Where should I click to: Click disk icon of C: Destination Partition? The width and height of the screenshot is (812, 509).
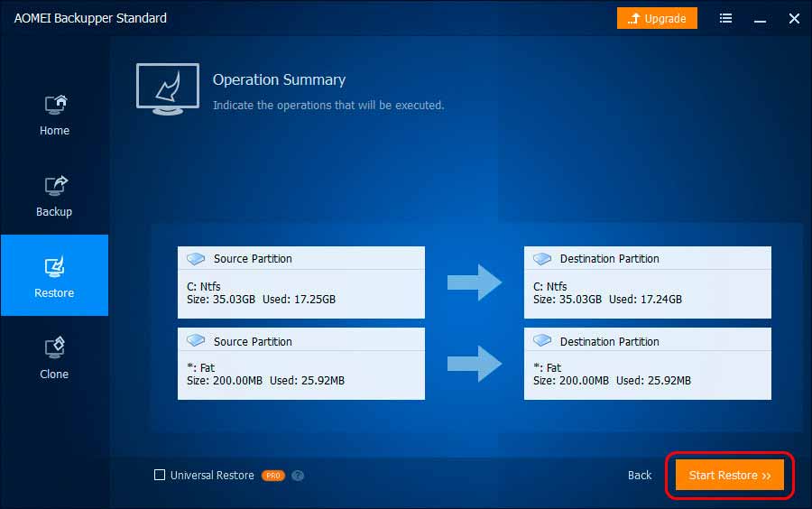point(542,259)
